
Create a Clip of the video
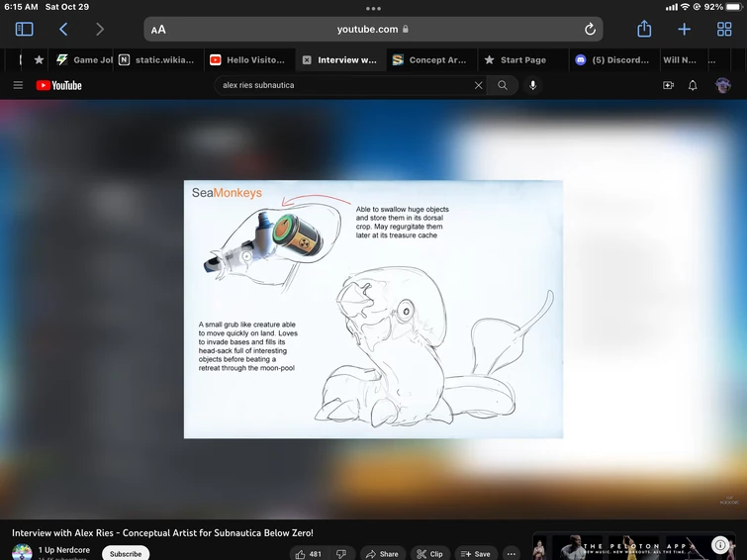pyautogui.click(x=429, y=554)
